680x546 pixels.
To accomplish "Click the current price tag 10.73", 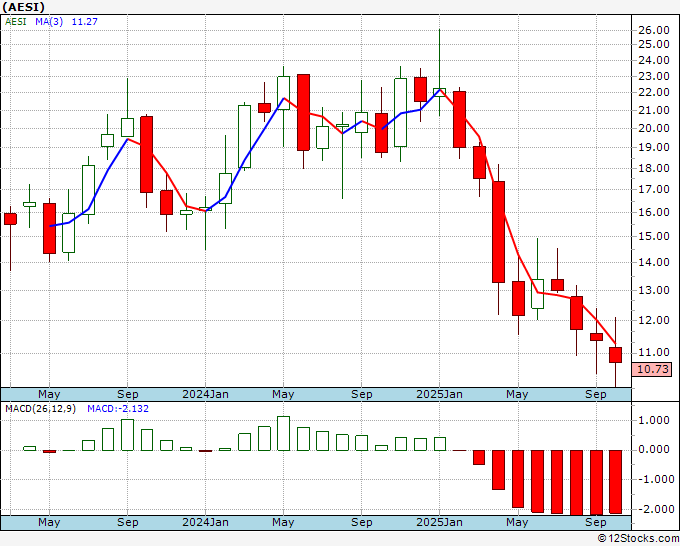I will coord(654,369).
